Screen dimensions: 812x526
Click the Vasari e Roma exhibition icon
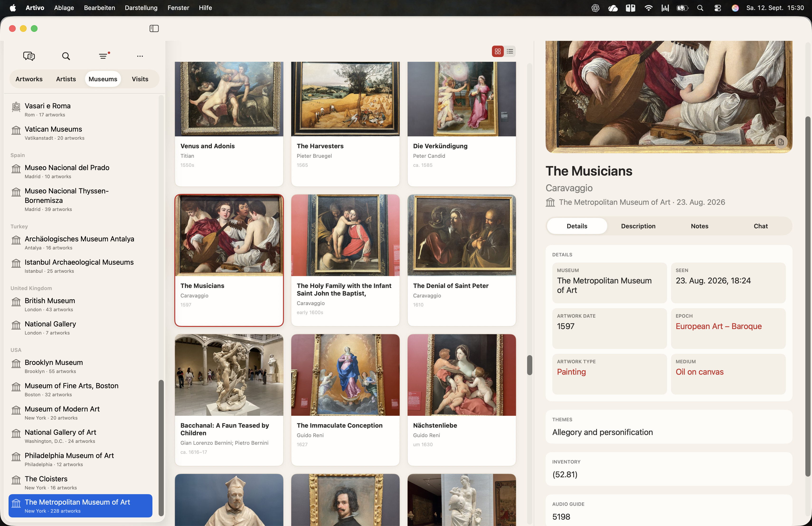(x=16, y=107)
